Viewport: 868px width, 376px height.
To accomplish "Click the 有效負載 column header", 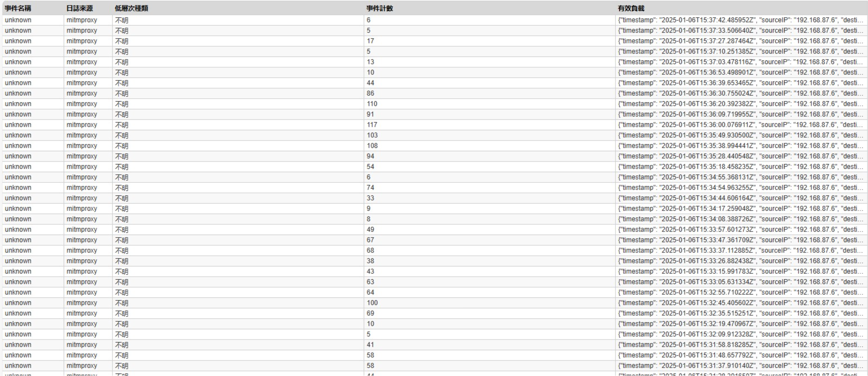I will (631, 8).
